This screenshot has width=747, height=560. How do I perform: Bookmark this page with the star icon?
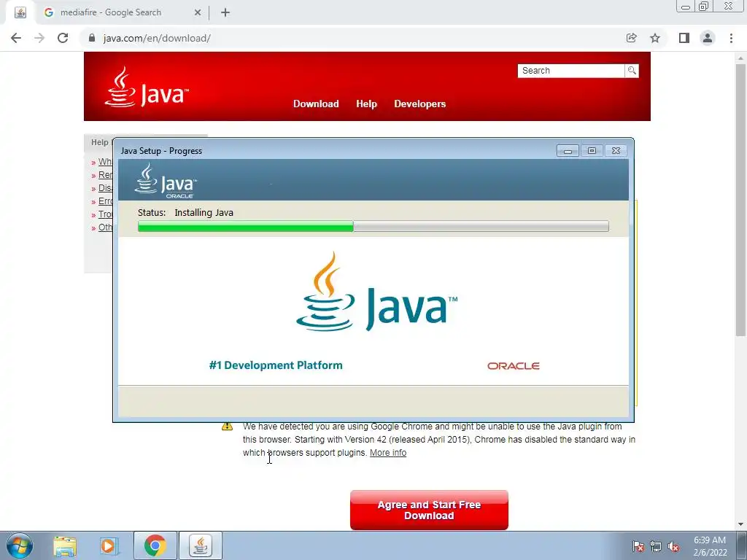[655, 38]
